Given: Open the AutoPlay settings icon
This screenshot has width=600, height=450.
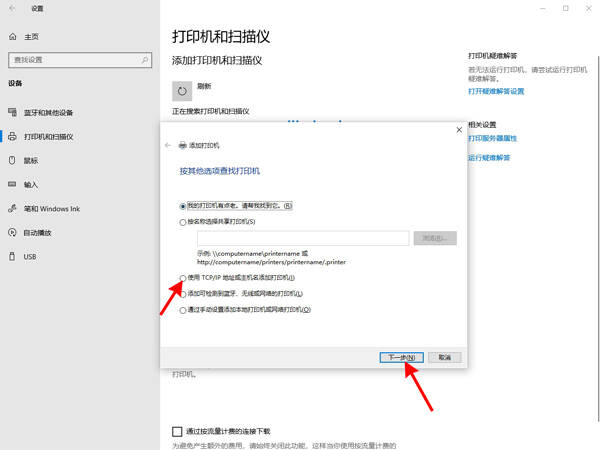Looking at the screenshot, I should point(12,233).
